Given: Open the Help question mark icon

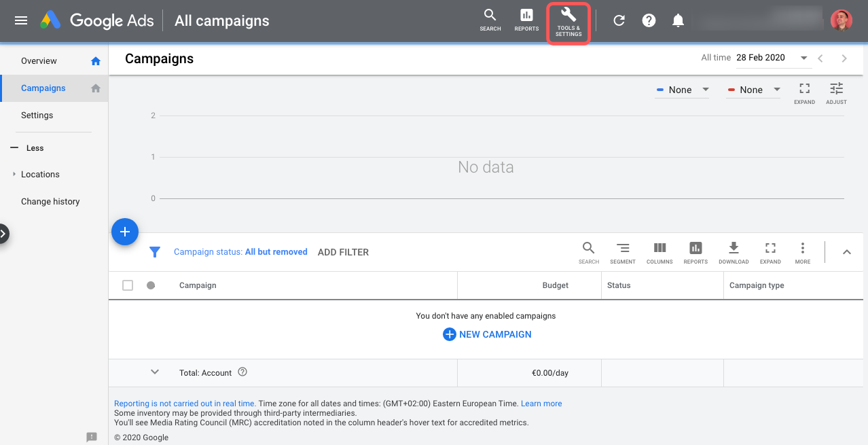Looking at the screenshot, I should point(649,20).
